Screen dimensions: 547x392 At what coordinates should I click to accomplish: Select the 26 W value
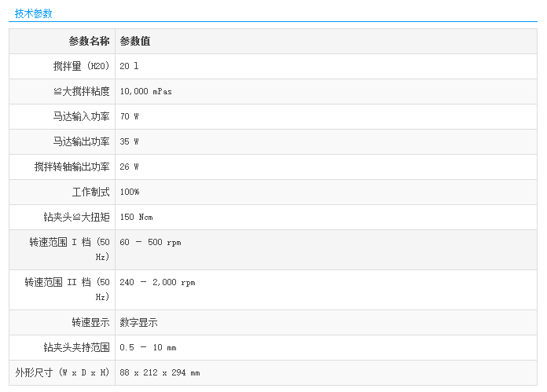tap(129, 167)
